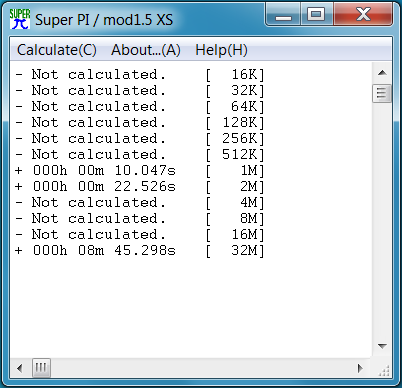Select the 4M Not calculated row
The height and width of the screenshot is (388, 402).
click(x=140, y=202)
